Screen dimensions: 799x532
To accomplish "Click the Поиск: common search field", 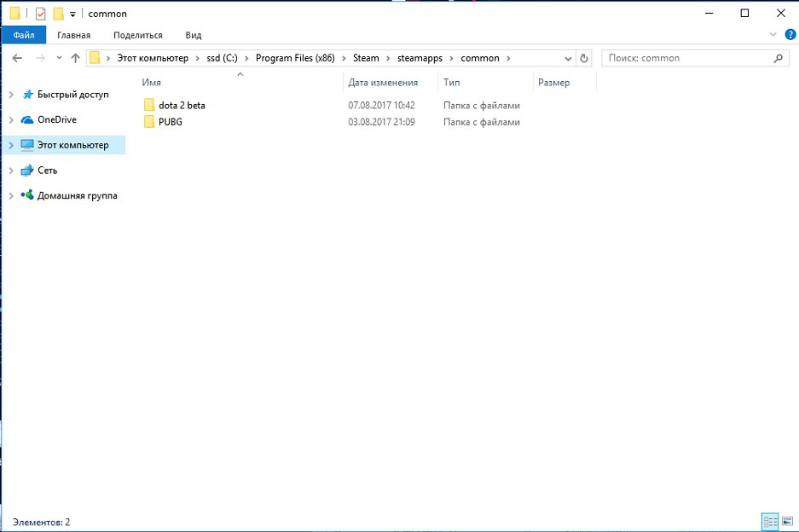I will click(x=694, y=58).
